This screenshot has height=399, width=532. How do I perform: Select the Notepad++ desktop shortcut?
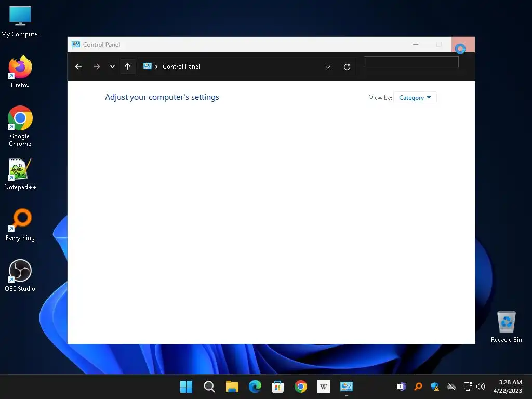pos(20,174)
